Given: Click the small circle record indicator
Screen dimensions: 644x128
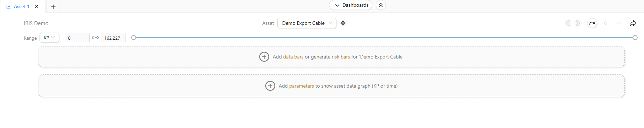Looking at the screenshot, I should click(x=606, y=23).
